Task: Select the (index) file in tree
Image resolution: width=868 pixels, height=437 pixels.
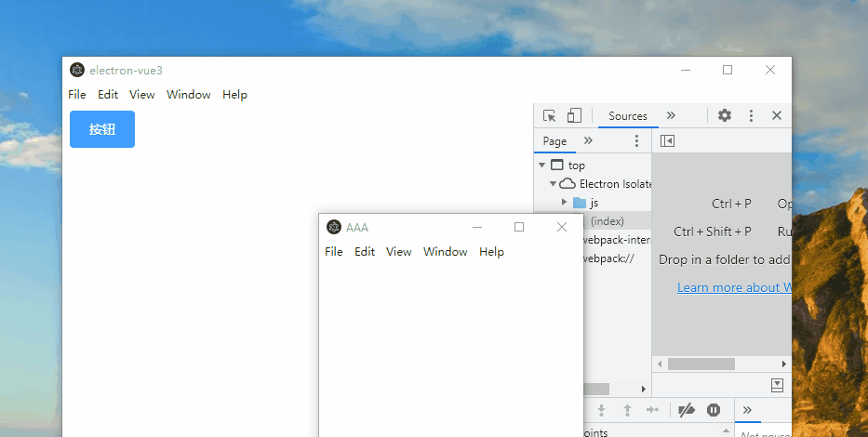Action: point(608,221)
